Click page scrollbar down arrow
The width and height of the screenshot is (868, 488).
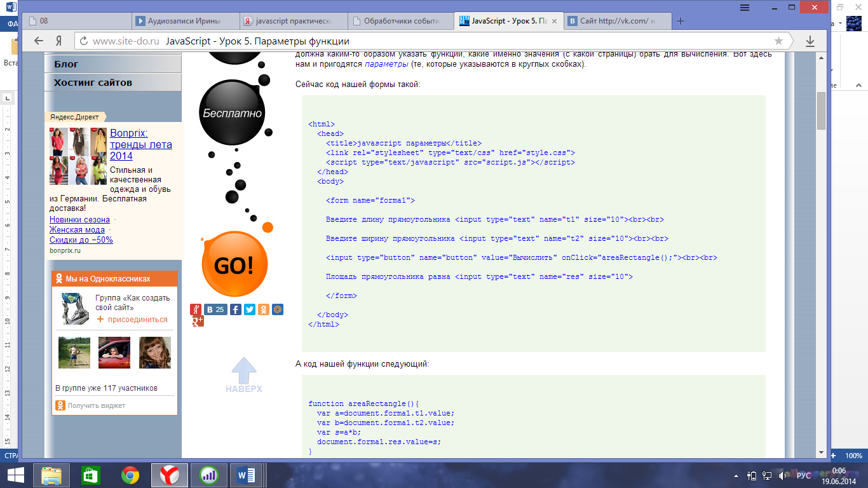[821, 452]
